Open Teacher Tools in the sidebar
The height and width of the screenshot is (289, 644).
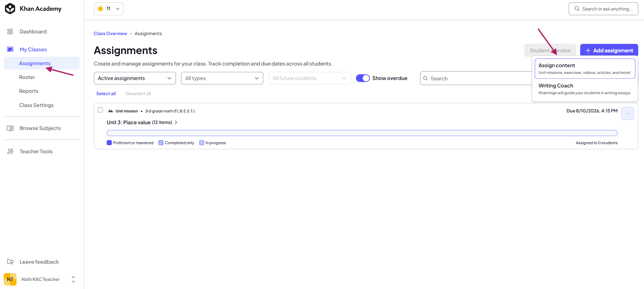pos(36,151)
